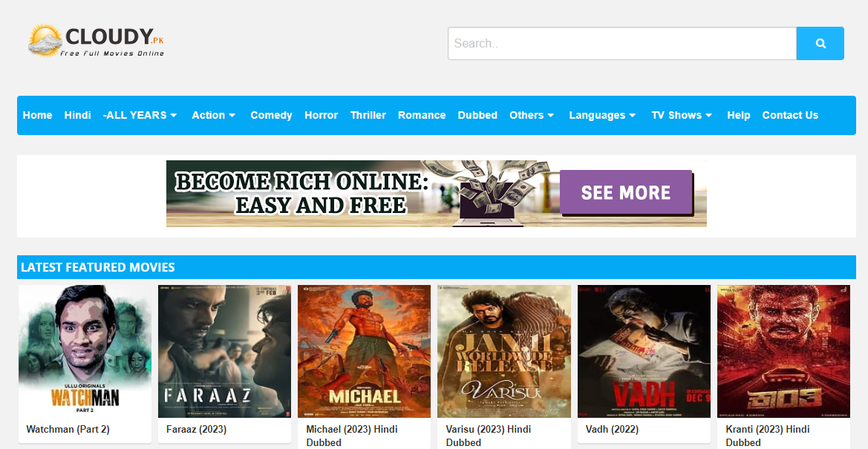Open the Romance category
The height and width of the screenshot is (449, 868).
coord(422,115)
